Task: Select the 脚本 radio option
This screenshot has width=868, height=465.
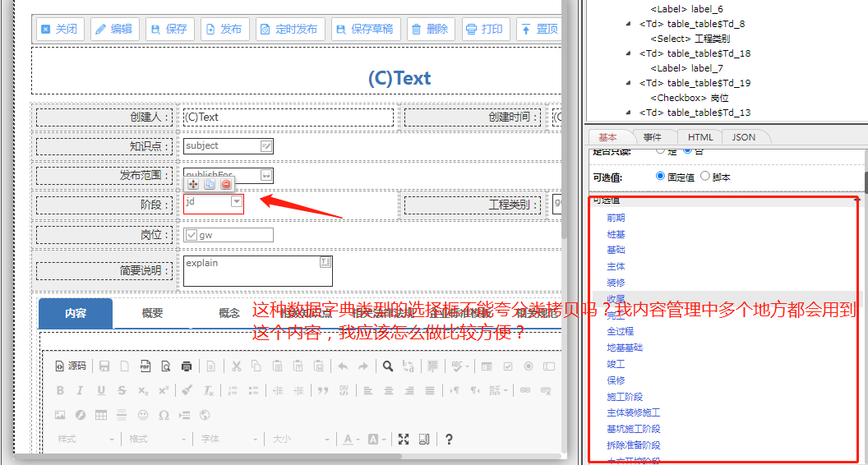Action: pyautogui.click(x=705, y=176)
